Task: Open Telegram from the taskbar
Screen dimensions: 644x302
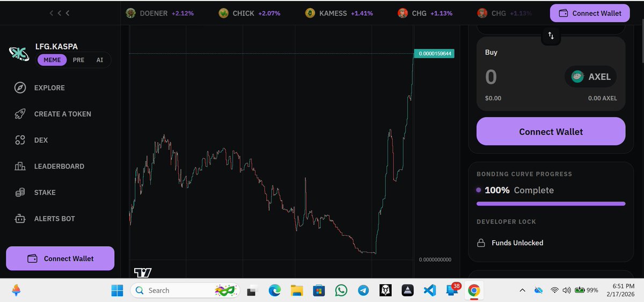Action: point(363,290)
